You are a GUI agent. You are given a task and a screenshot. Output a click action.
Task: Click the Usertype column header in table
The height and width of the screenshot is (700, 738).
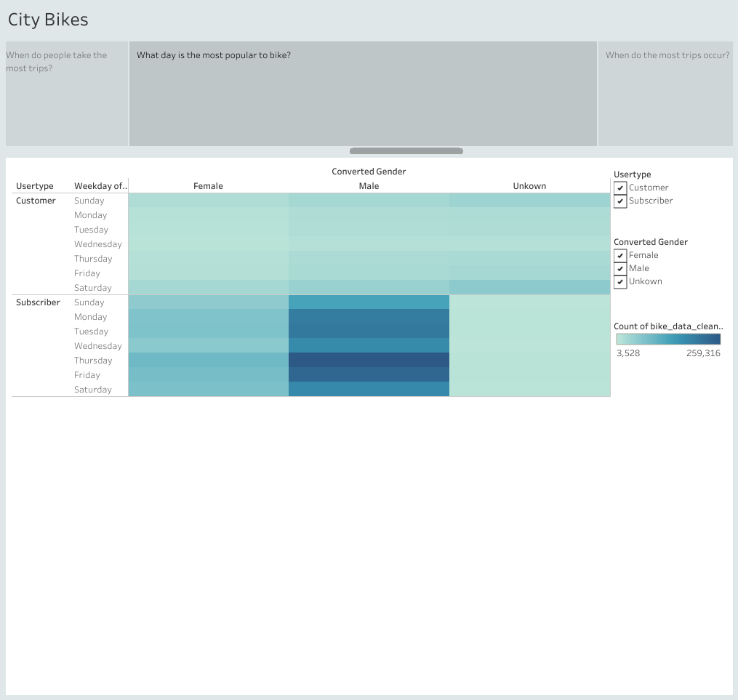35,186
